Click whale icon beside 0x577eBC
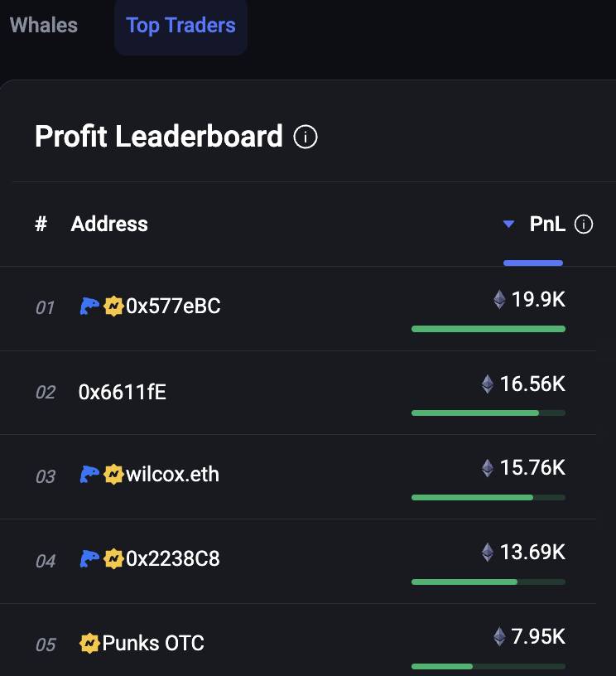 (89, 306)
